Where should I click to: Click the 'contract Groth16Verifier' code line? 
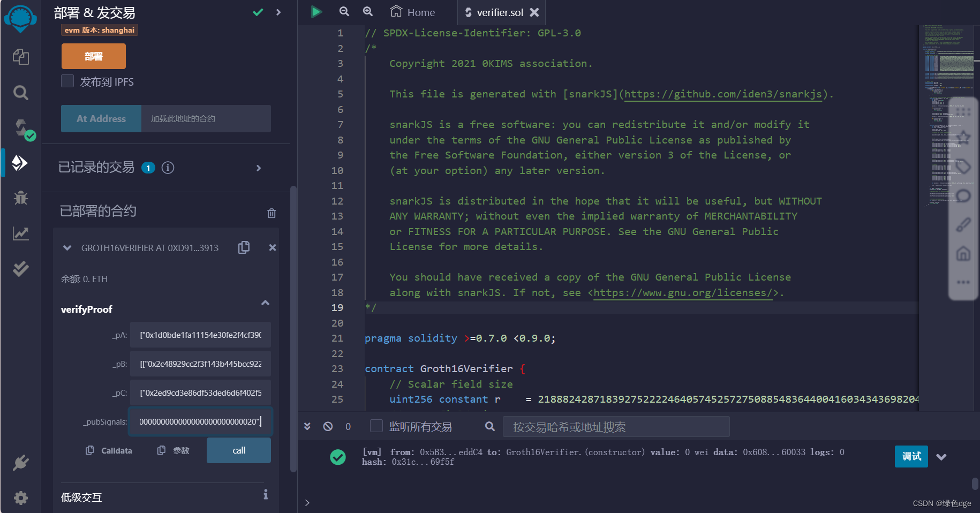click(445, 369)
